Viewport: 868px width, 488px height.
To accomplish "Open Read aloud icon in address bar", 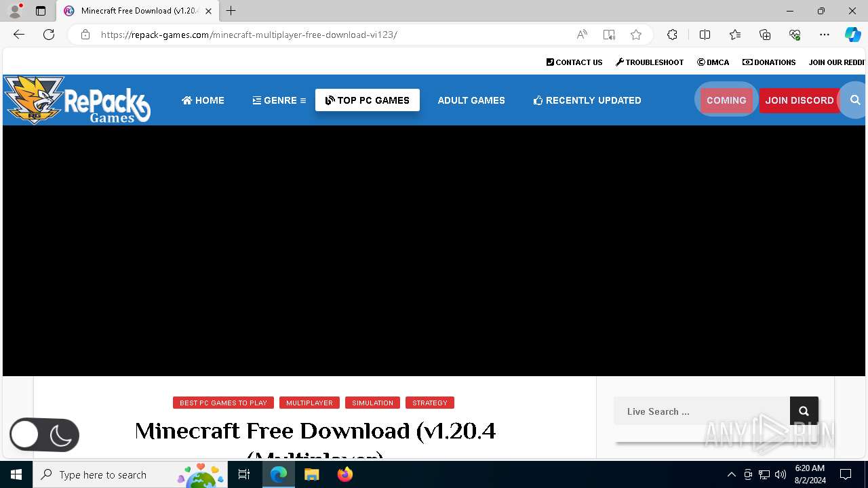I will [582, 35].
